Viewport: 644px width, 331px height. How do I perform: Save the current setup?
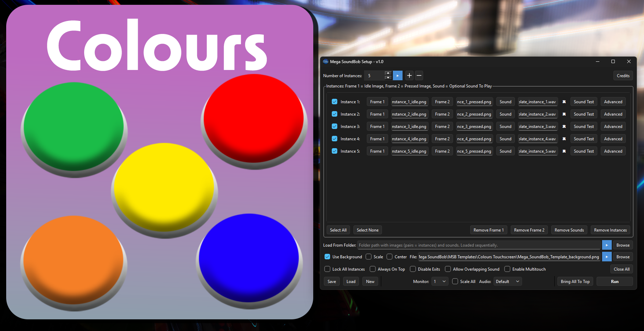tap(332, 282)
